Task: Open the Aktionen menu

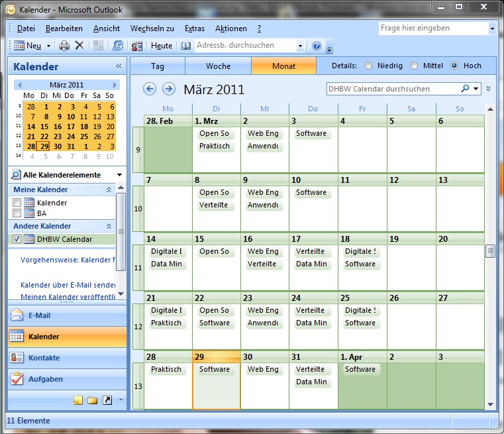Action: tap(230, 28)
